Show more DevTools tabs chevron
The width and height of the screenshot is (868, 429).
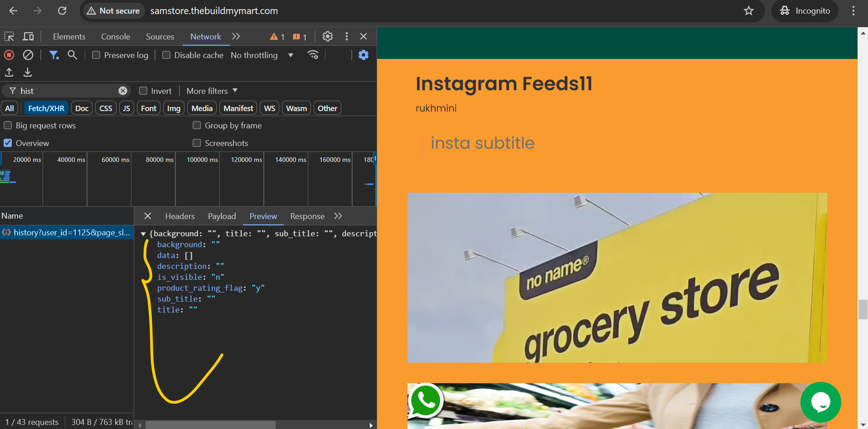(x=236, y=36)
